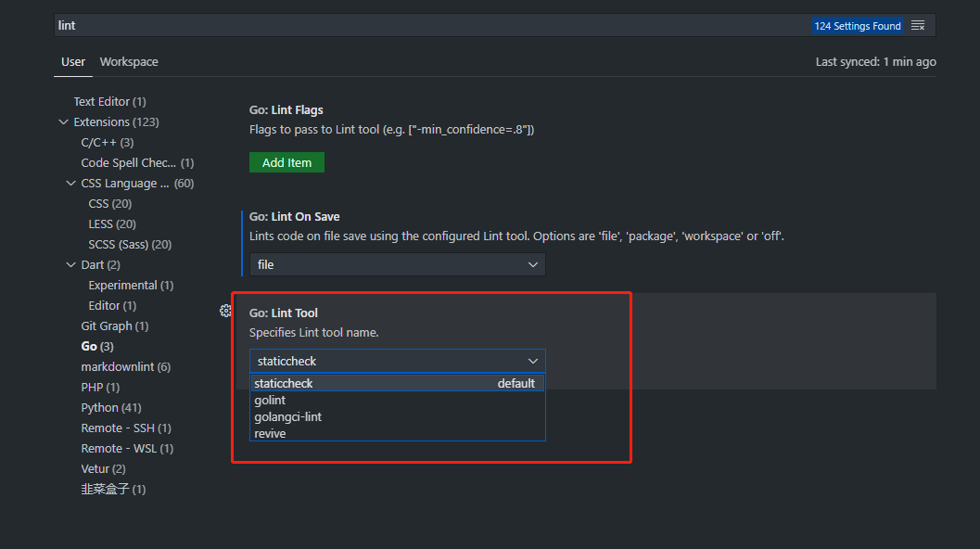Click the Add Item button

pyautogui.click(x=286, y=162)
